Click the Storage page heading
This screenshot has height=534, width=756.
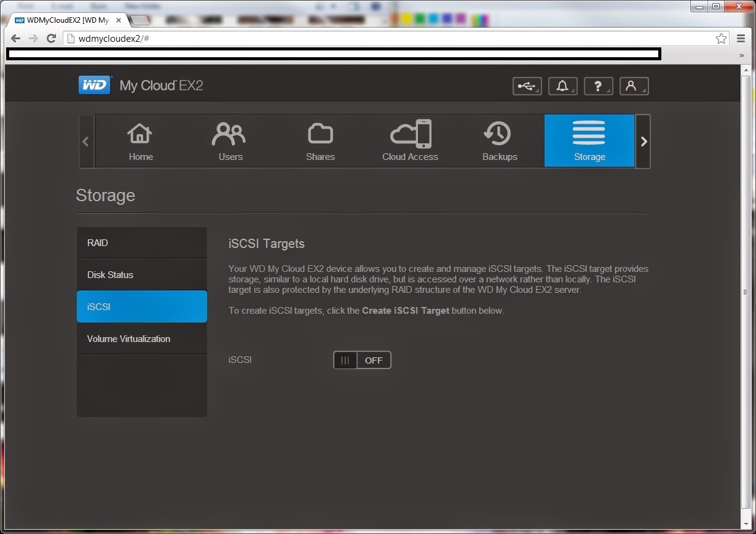coord(105,196)
